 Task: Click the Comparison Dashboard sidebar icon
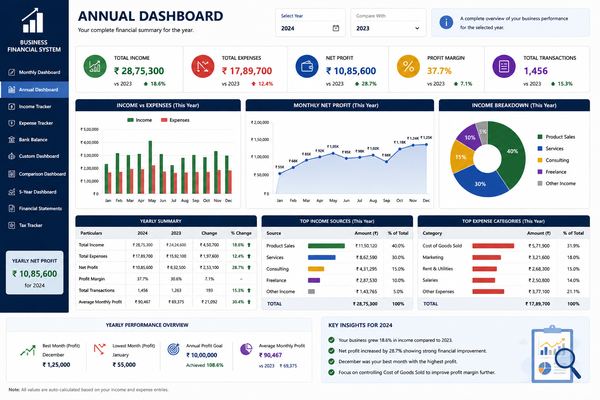[x=11, y=174]
